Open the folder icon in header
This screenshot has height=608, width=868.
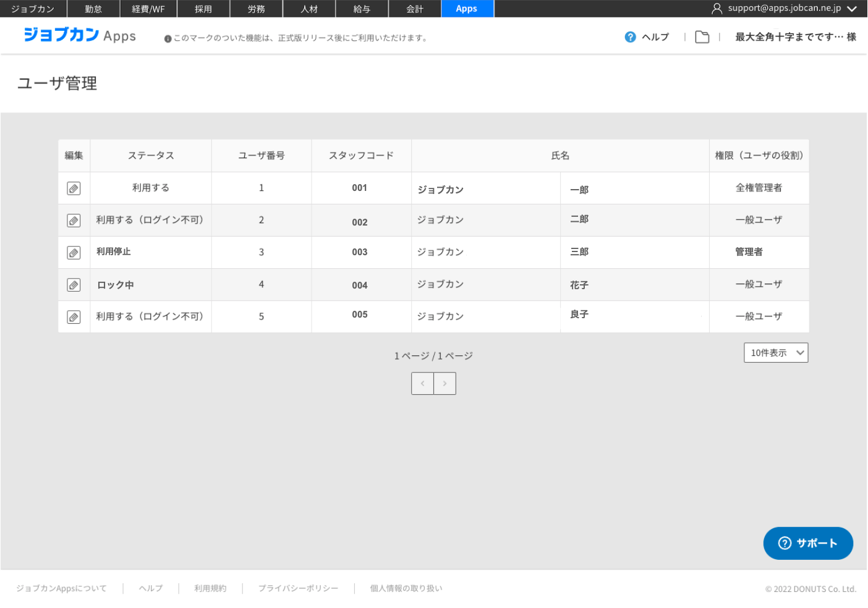click(702, 37)
